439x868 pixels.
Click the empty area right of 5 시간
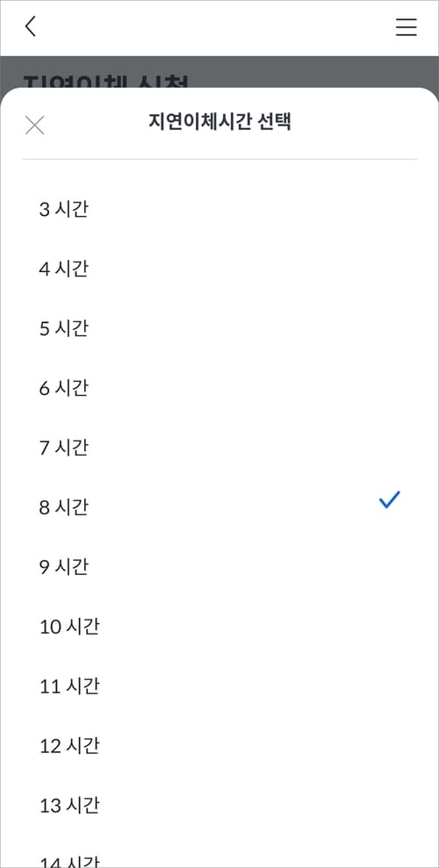pyautogui.click(x=253, y=329)
